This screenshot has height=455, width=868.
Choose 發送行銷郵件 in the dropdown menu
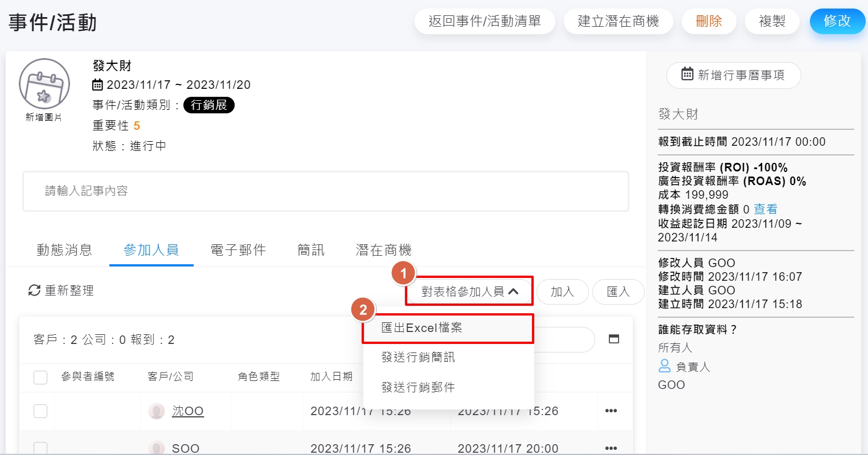pyautogui.click(x=418, y=388)
